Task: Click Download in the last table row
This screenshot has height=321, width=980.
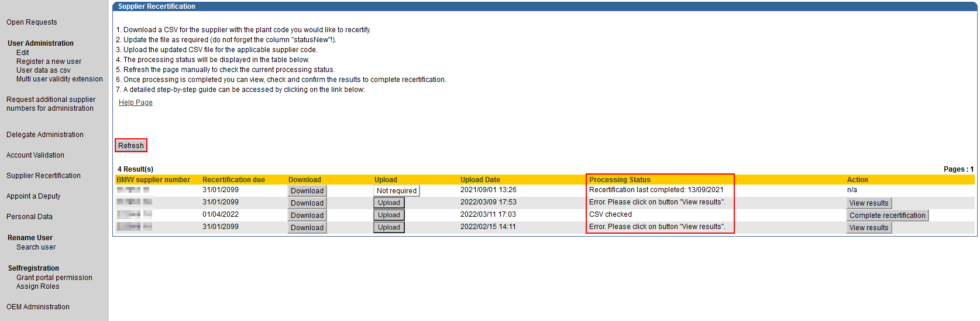Action: pos(307,228)
